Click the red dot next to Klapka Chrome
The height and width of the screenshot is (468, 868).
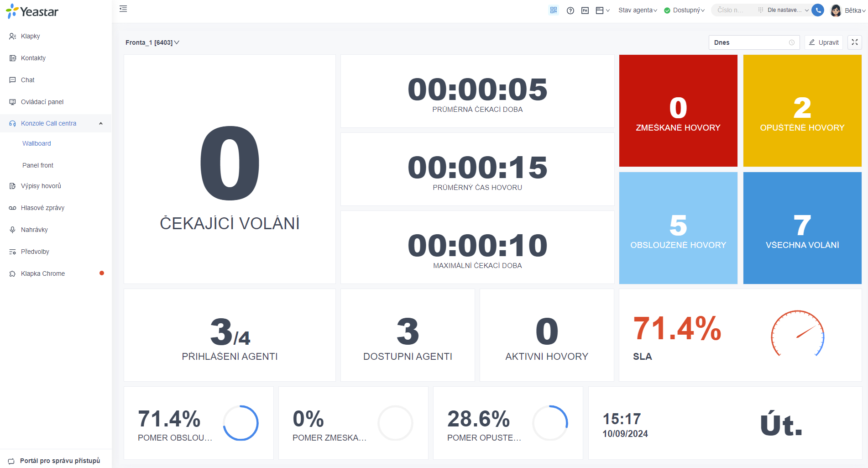point(102,273)
